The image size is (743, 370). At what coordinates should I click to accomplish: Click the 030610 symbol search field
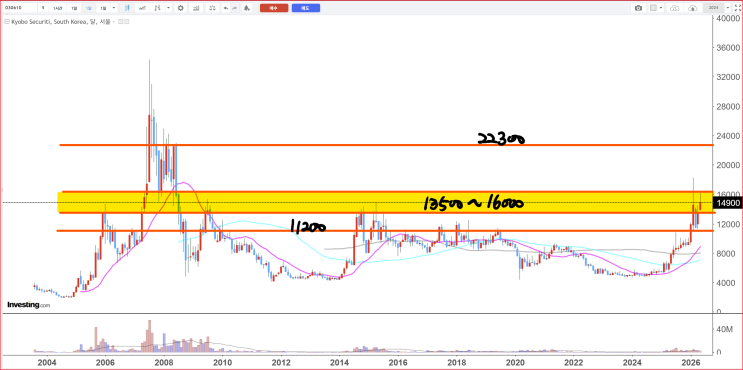[x=19, y=8]
